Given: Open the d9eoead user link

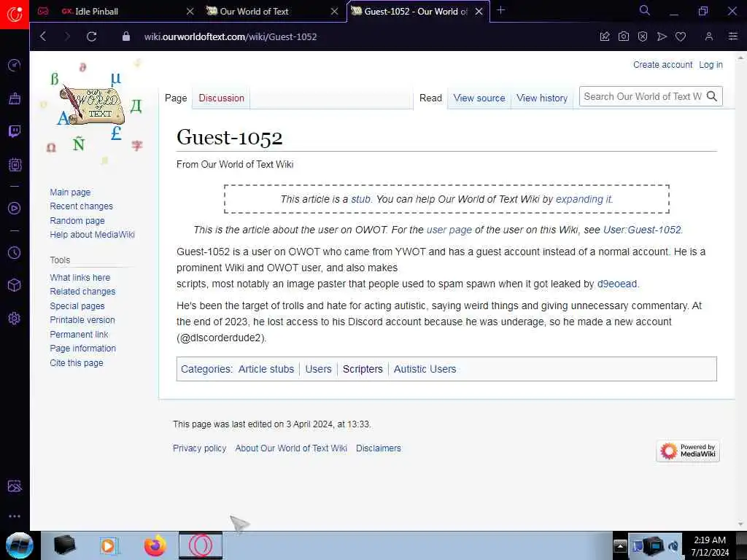Looking at the screenshot, I should (x=617, y=284).
